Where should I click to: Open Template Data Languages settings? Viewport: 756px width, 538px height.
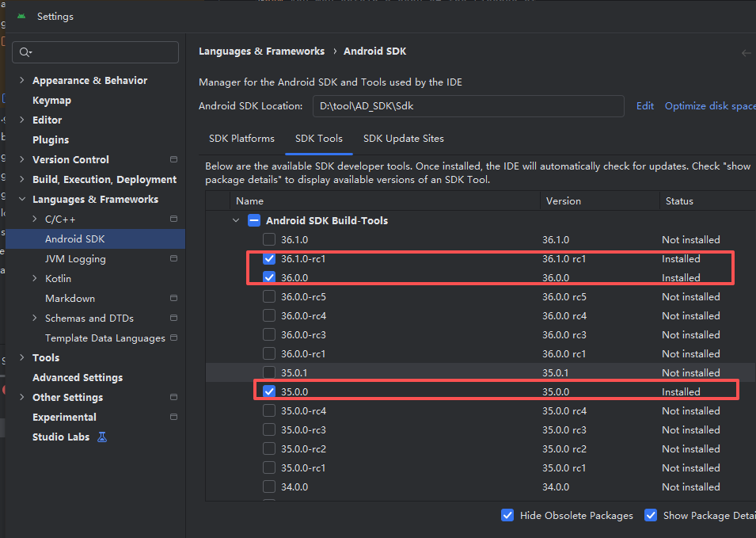coord(105,338)
